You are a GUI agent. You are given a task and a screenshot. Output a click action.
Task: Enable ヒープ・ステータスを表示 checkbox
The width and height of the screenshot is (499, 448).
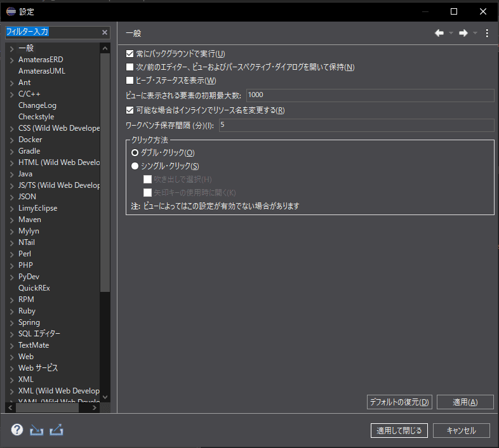click(x=130, y=81)
